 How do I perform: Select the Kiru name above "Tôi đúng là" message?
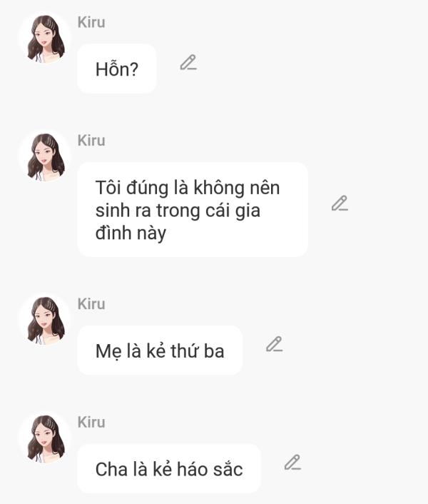click(x=91, y=141)
